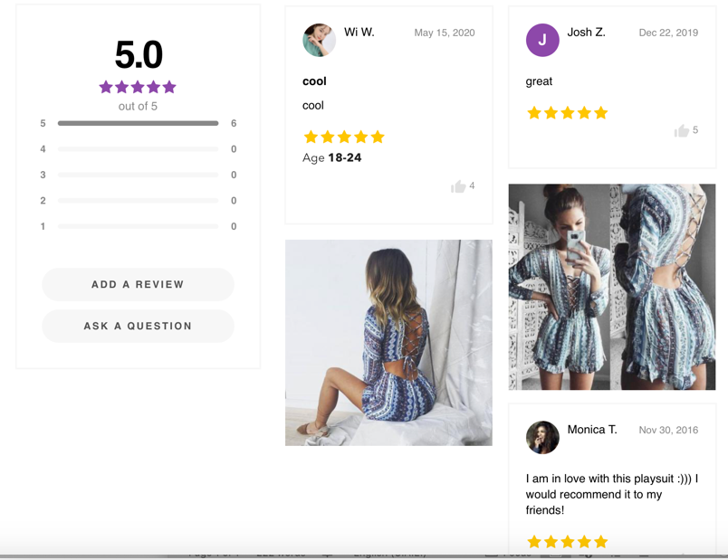
Task: Click purple stars under 5.0 rating
Action: click(x=138, y=87)
